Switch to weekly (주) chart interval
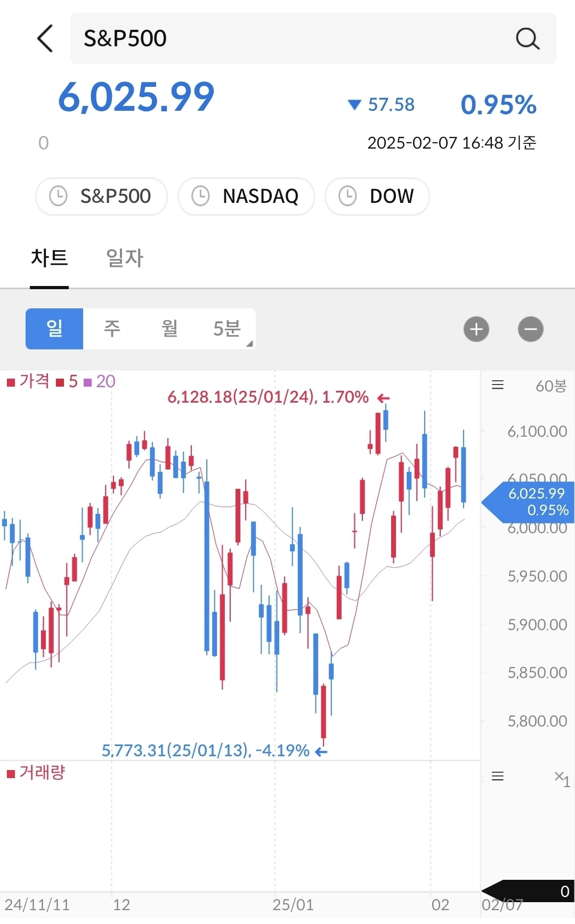 [x=112, y=329]
